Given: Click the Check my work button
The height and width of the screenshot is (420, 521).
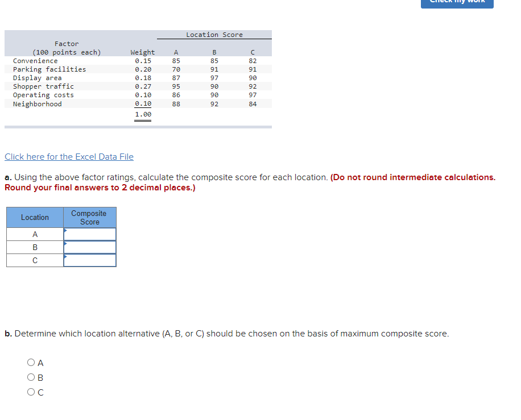Looking at the screenshot, I should pos(457,3).
